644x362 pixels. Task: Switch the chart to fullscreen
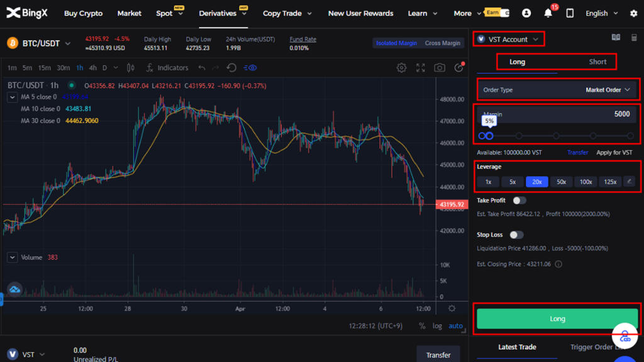coord(421,68)
